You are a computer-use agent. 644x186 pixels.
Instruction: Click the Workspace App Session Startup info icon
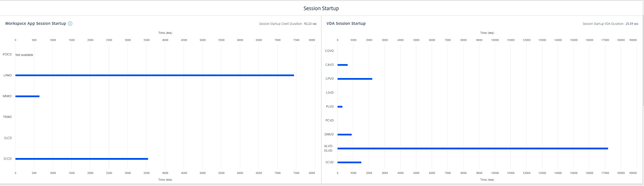click(70, 24)
